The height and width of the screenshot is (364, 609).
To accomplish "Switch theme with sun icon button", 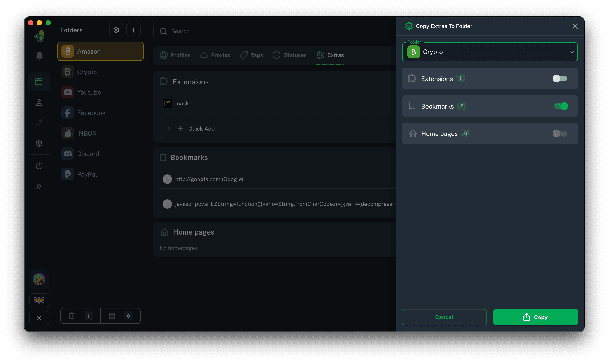I will point(39,318).
